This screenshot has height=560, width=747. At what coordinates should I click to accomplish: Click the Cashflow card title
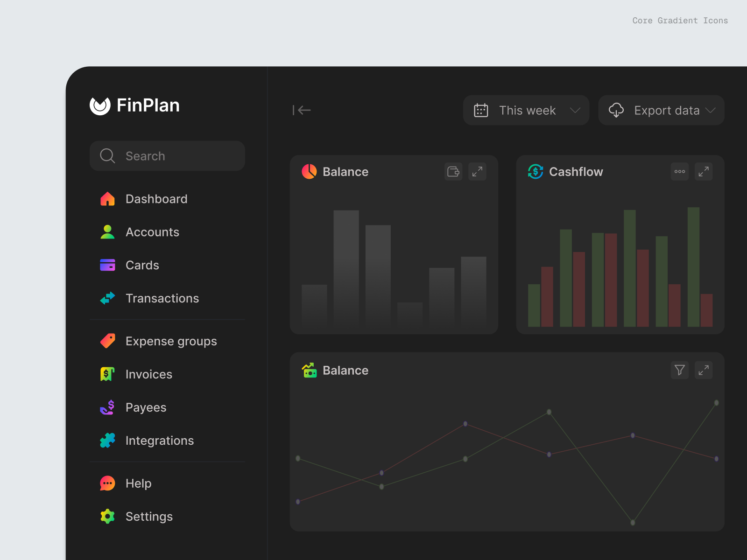tap(576, 172)
